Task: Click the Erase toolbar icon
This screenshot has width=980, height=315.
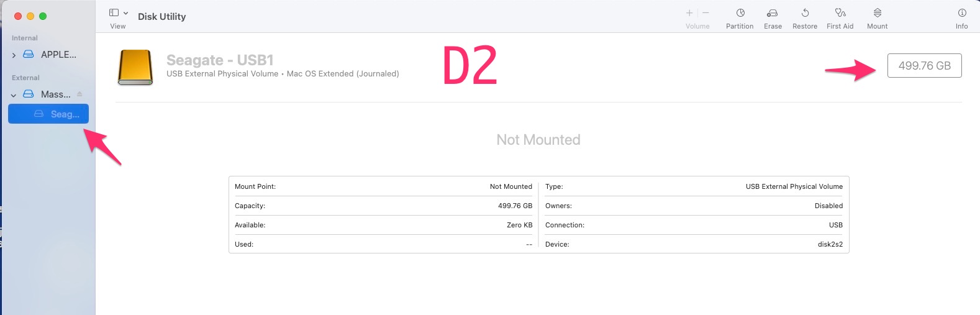Action: (x=773, y=13)
